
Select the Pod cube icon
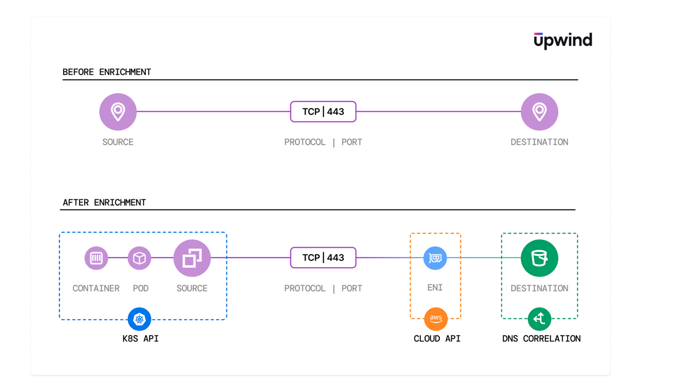(139, 258)
